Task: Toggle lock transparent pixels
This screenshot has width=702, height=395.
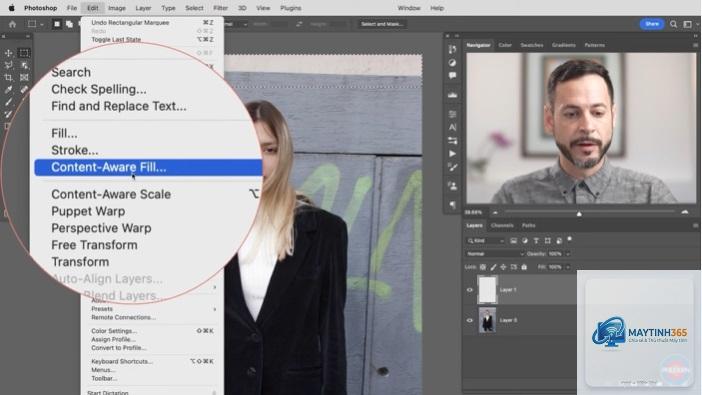Action: pyautogui.click(x=483, y=267)
